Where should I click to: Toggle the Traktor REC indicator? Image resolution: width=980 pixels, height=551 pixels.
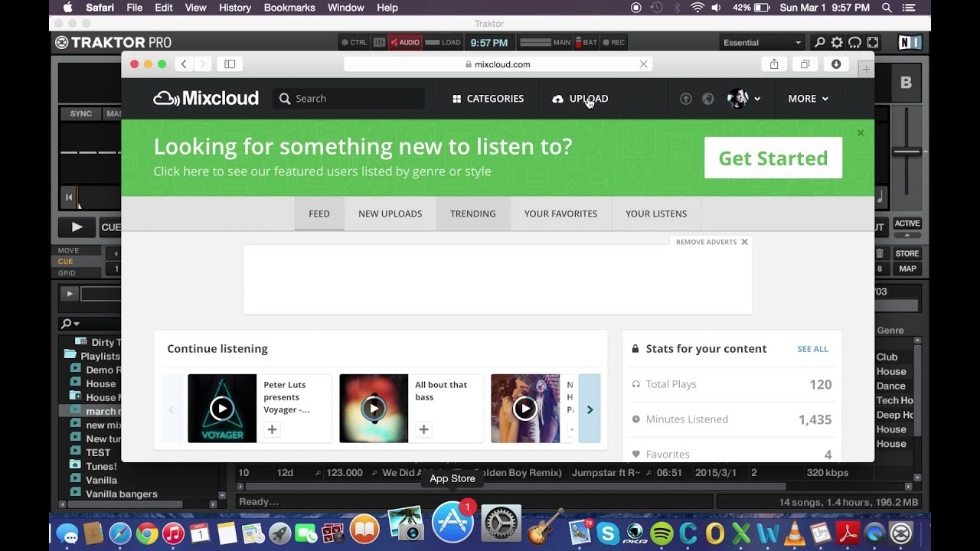613,43
